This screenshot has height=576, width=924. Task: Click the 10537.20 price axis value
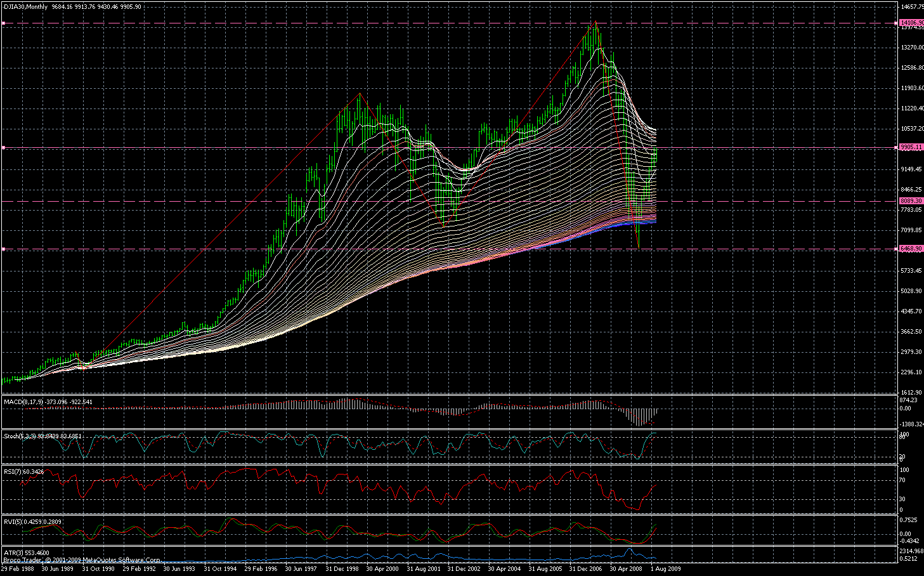click(x=911, y=129)
